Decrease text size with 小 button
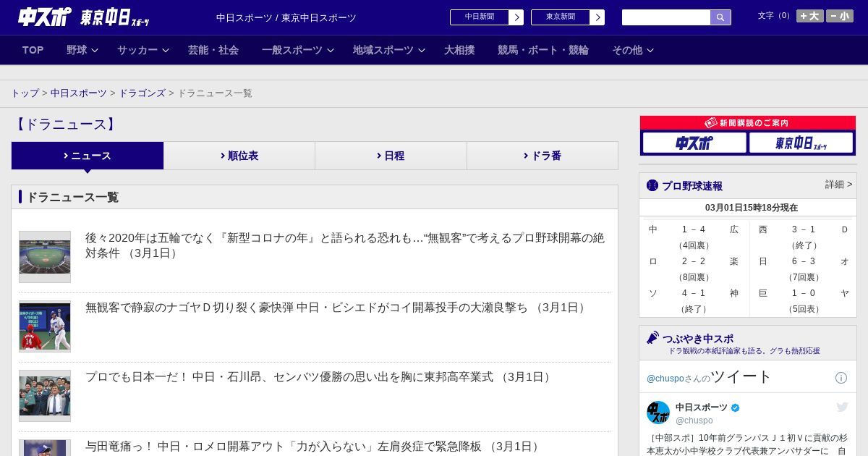868x456 pixels. (840, 16)
